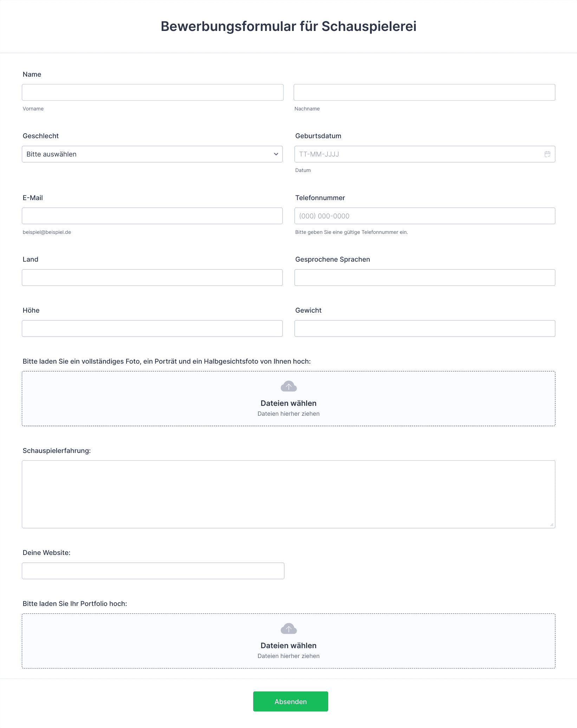Screen dimensions: 577x728
Task: Focus the Vorname input field
Action: pos(153,92)
